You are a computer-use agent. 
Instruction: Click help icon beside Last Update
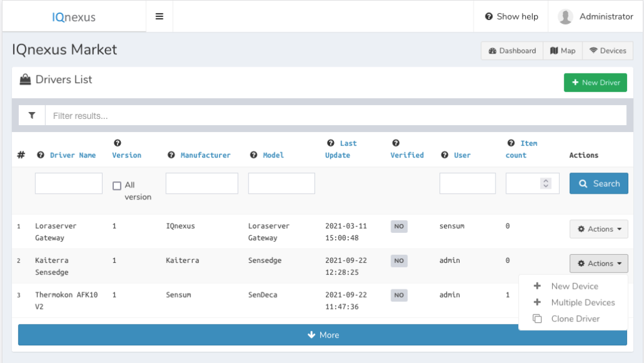331,143
